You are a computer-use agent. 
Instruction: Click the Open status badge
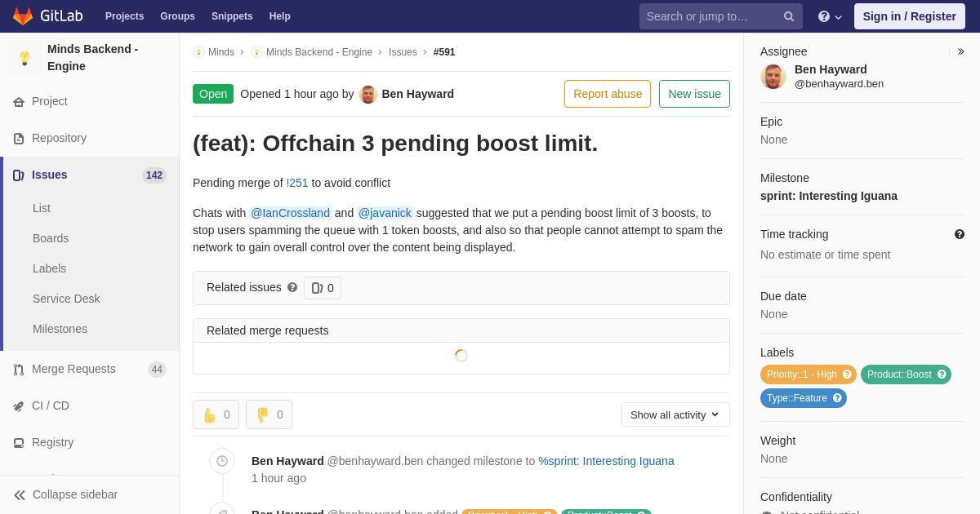pyautogui.click(x=213, y=94)
